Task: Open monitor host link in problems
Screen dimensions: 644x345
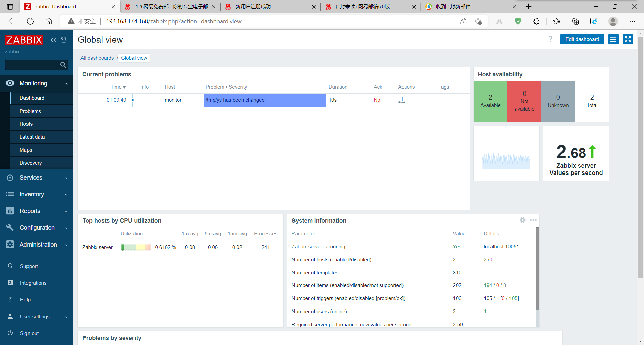Action: coord(173,100)
